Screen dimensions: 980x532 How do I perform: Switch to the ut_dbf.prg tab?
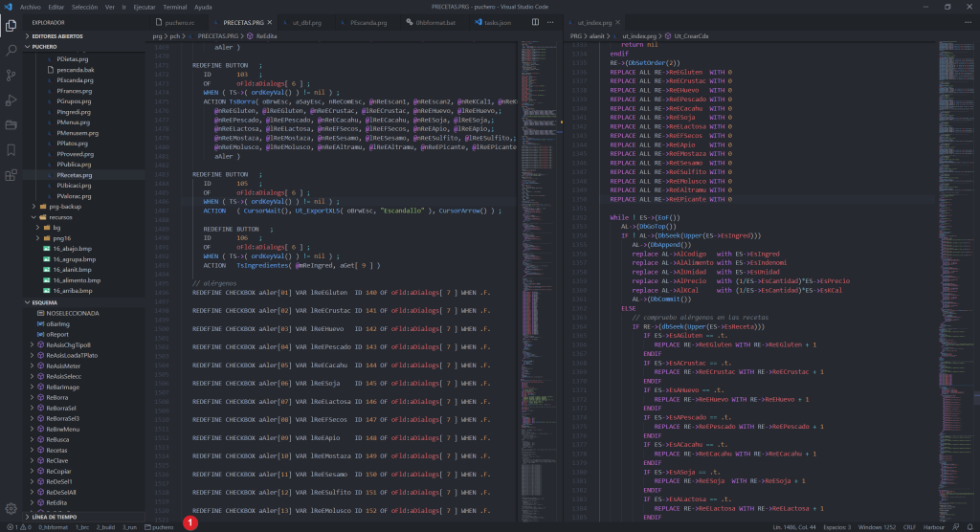[306, 20]
